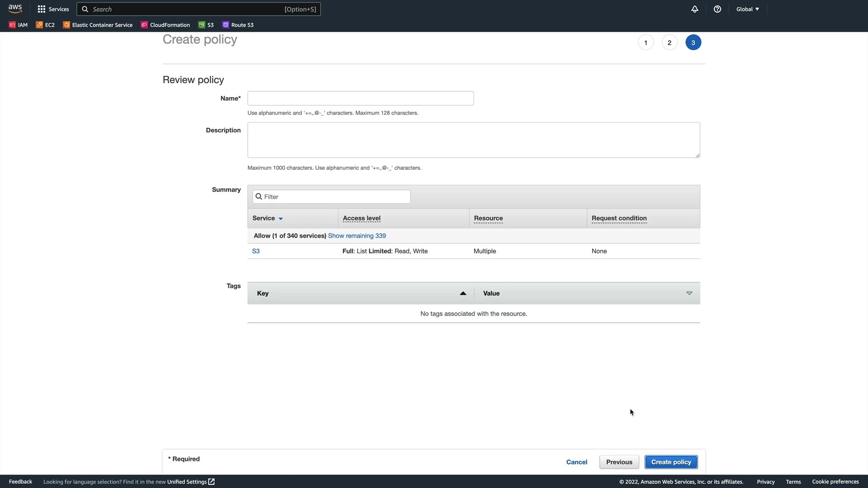Open the S3 bookmark in favorites bar
The height and width of the screenshot is (488, 868).
(206, 25)
